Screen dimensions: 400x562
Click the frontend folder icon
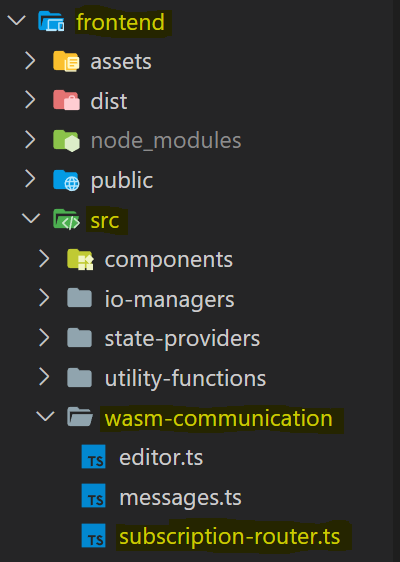point(51,21)
